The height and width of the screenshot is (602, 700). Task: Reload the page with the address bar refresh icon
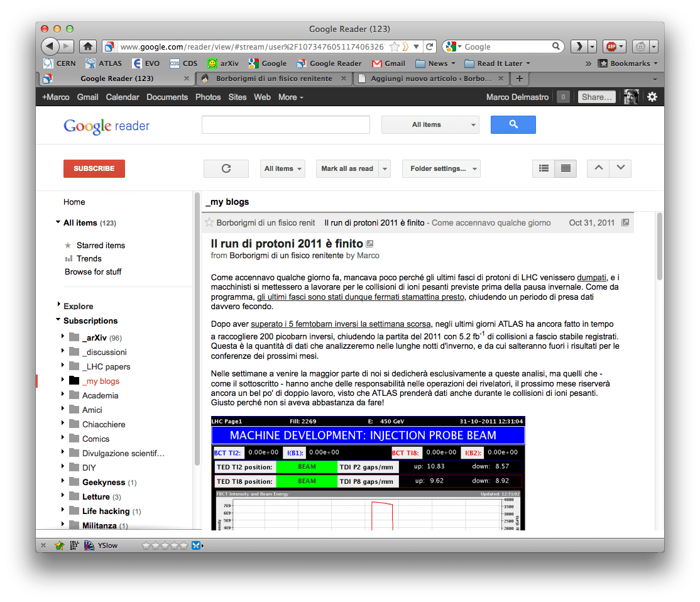point(429,47)
